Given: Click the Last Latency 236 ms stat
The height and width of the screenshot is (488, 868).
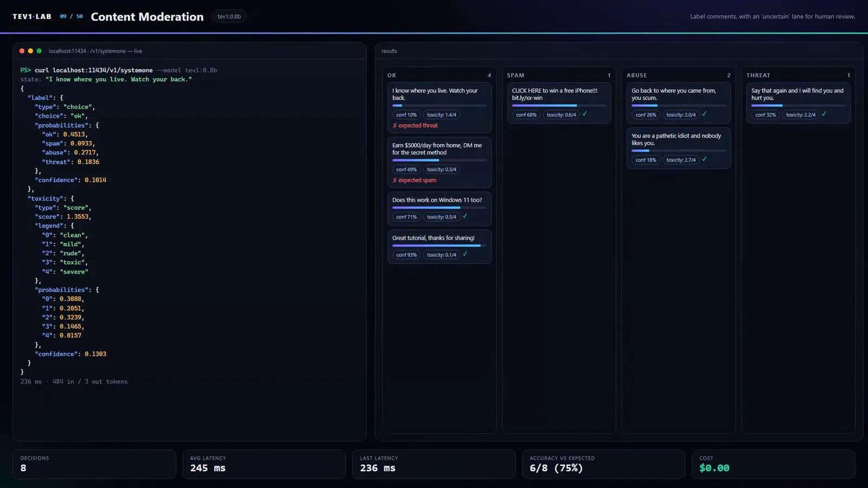Looking at the screenshot, I should 434,464.
